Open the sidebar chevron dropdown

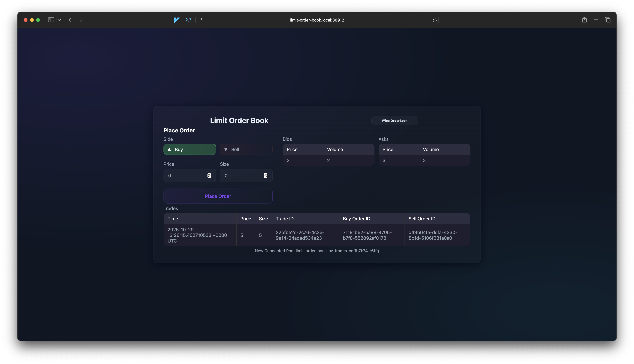59,20
